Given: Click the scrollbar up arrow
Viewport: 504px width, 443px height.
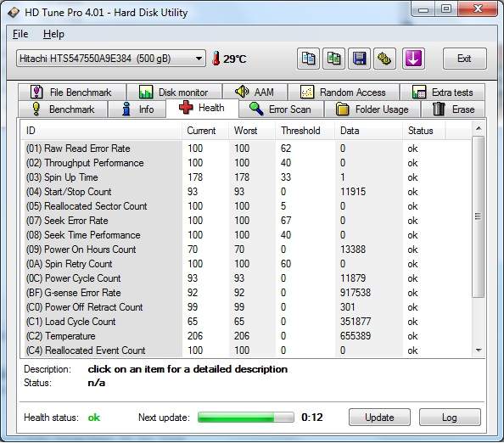Looking at the screenshot, I should tap(479, 129).
